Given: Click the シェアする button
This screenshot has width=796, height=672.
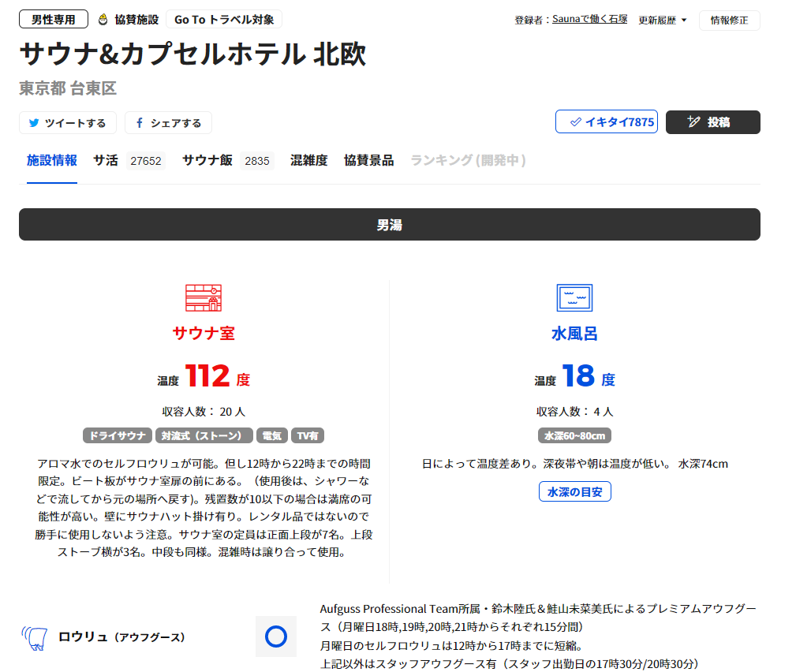Looking at the screenshot, I should pos(168,123).
